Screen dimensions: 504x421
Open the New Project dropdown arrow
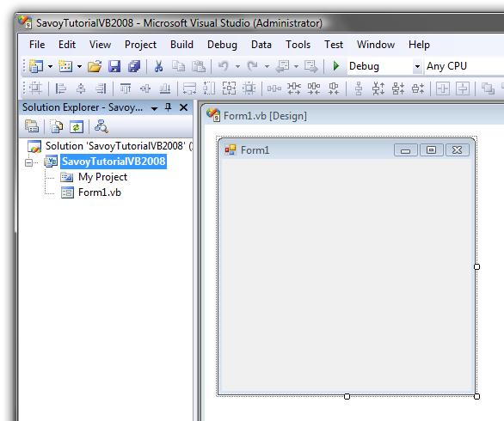coord(50,66)
